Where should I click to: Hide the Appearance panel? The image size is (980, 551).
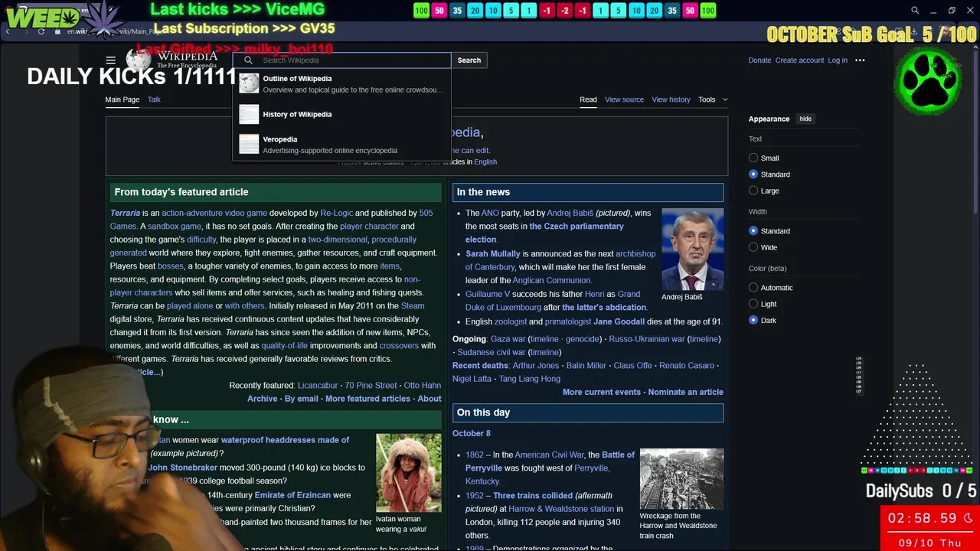point(805,119)
